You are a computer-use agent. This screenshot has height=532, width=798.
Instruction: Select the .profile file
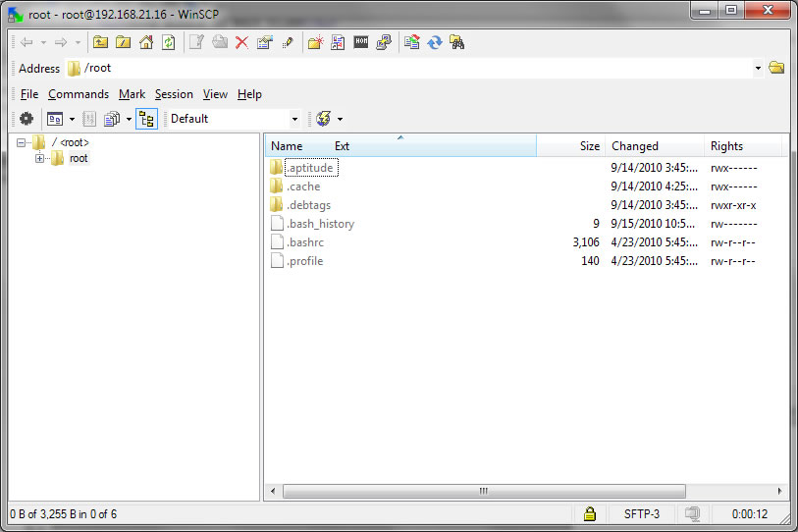(304, 261)
